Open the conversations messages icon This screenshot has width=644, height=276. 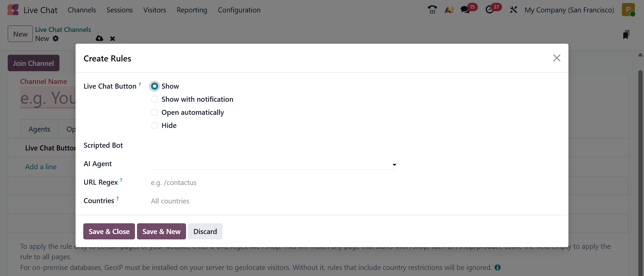point(465,10)
